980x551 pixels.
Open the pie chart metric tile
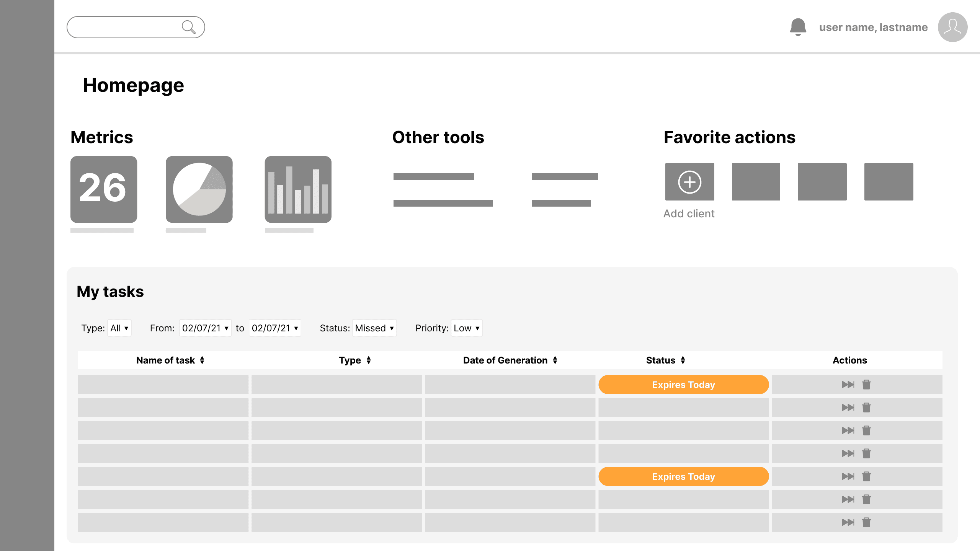point(199,189)
